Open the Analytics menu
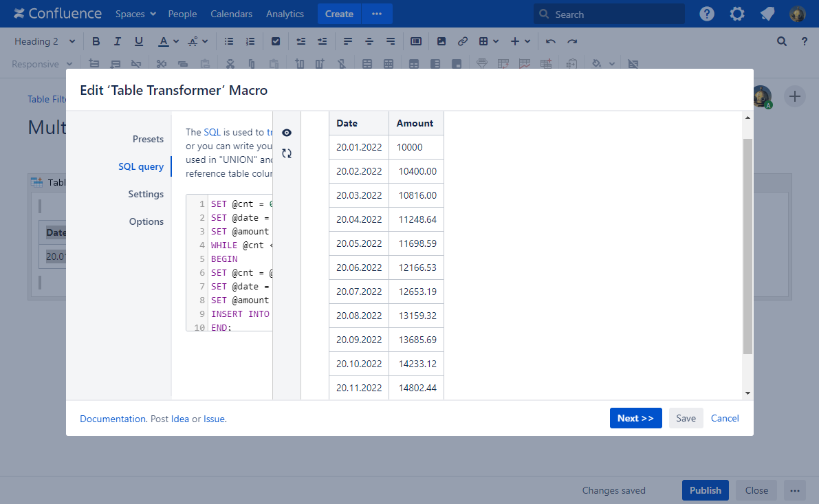The image size is (819, 504). (285, 14)
